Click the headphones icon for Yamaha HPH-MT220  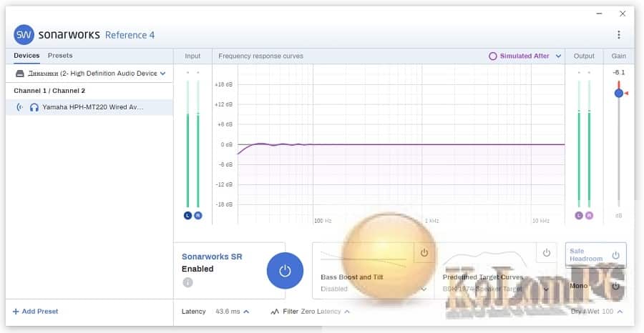click(34, 107)
